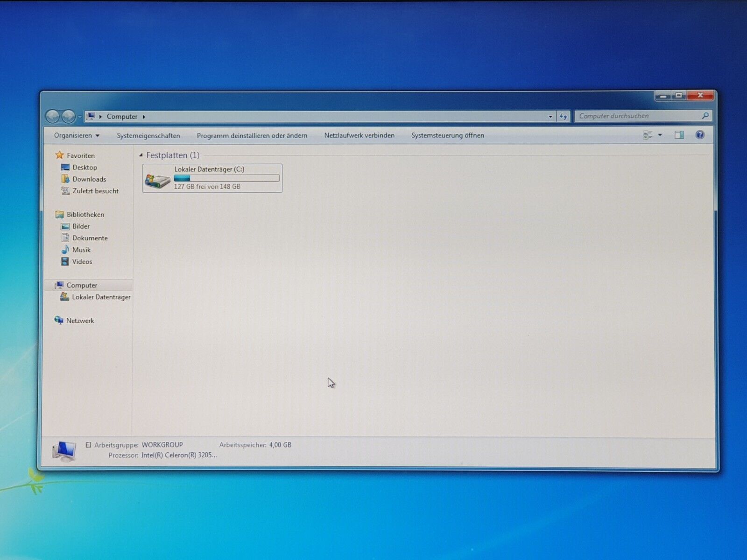Click the refresh icon beside address bar

tap(564, 117)
